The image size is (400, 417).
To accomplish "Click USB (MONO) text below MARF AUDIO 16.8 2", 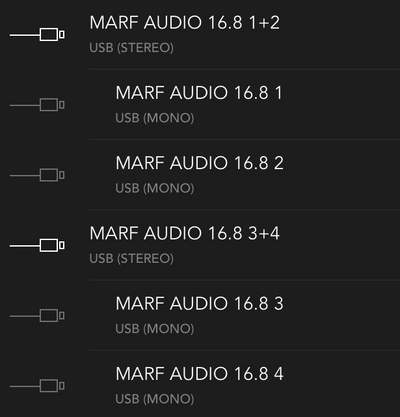I will 155,188.
